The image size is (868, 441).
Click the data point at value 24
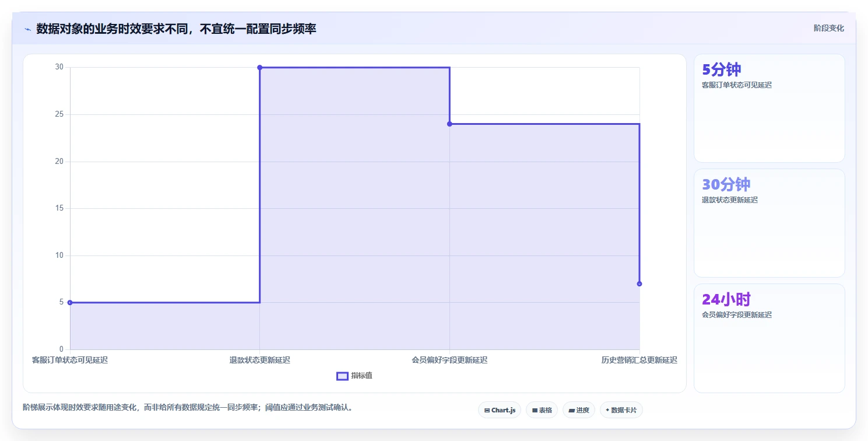449,124
